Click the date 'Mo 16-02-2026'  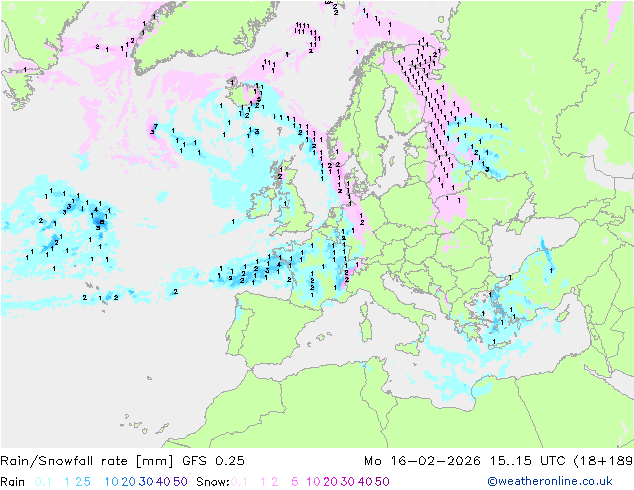pyautogui.click(x=422, y=461)
